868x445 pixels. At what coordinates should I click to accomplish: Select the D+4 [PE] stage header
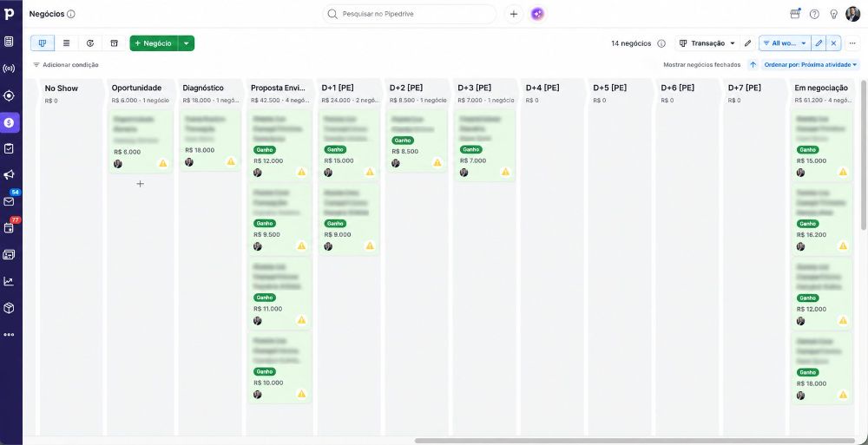tap(542, 88)
